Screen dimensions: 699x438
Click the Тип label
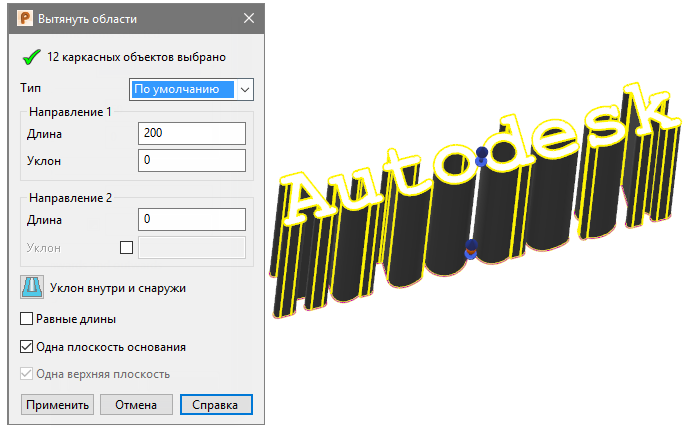30,88
